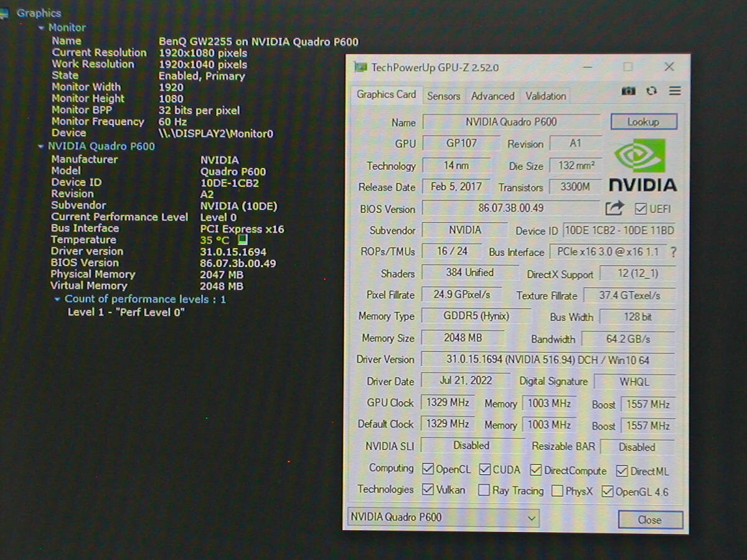Collapse the NVIDIA Quadro P600 tree node
747x560 pixels.
(x=41, y=147)
